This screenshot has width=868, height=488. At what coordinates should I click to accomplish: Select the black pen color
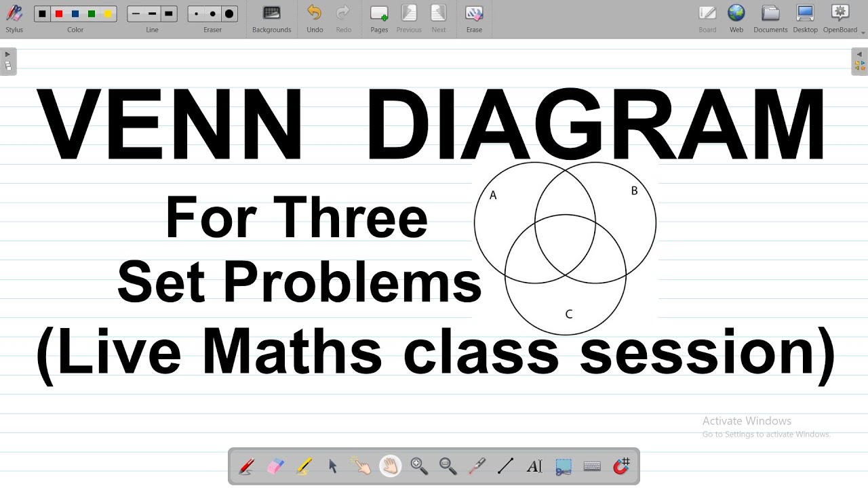(x=43, y=14)
